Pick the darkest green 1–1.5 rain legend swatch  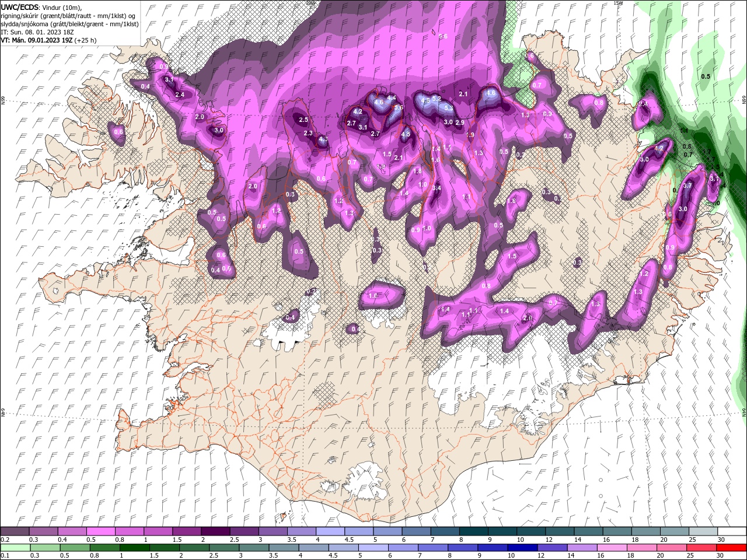(135, 547)
